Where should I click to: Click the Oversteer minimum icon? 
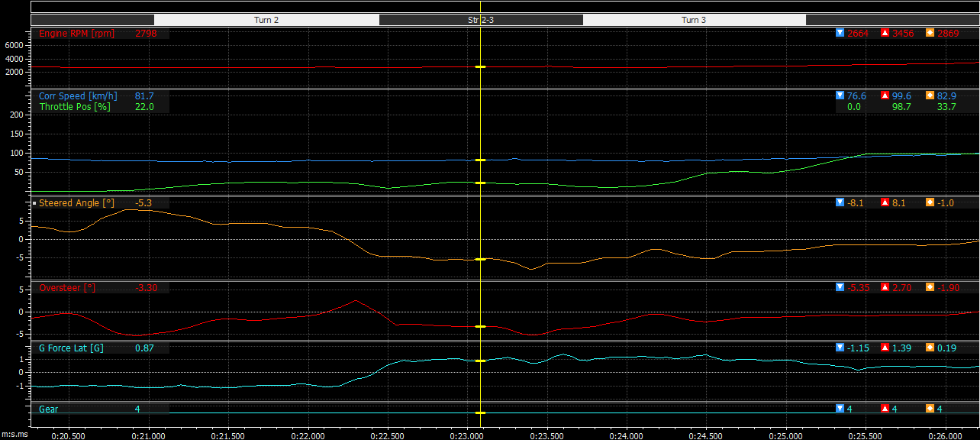[840, 287]
